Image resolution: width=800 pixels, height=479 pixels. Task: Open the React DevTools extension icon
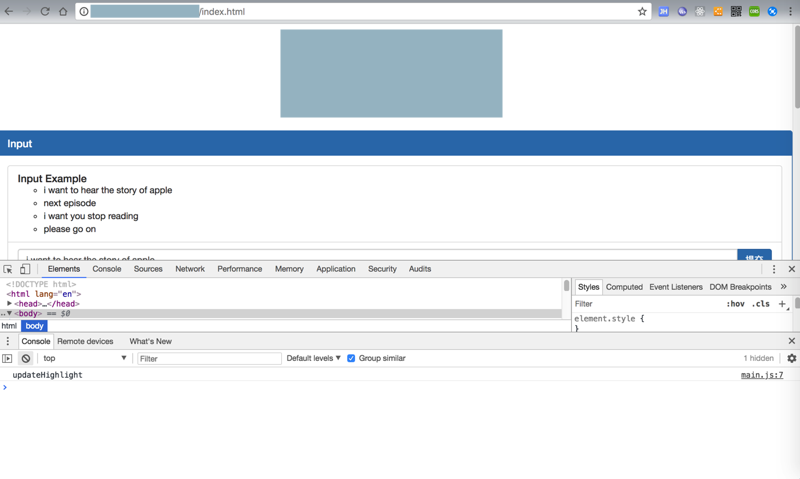coord(700,11)
